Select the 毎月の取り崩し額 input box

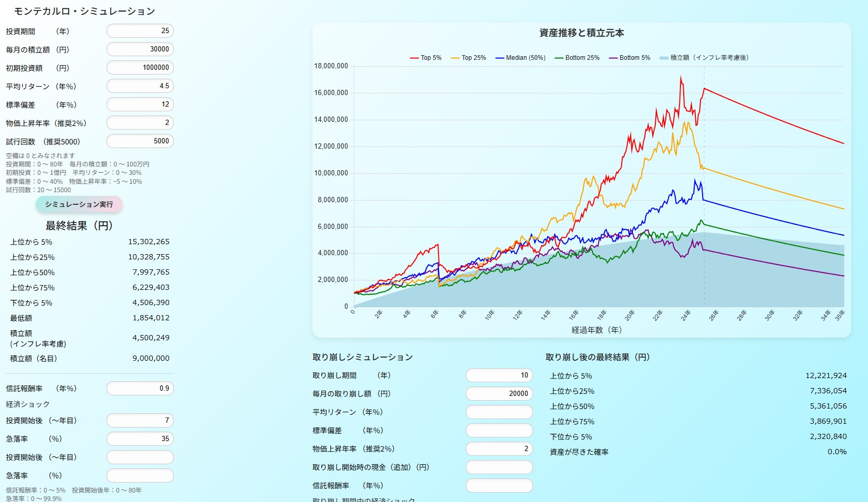point(499,394)
